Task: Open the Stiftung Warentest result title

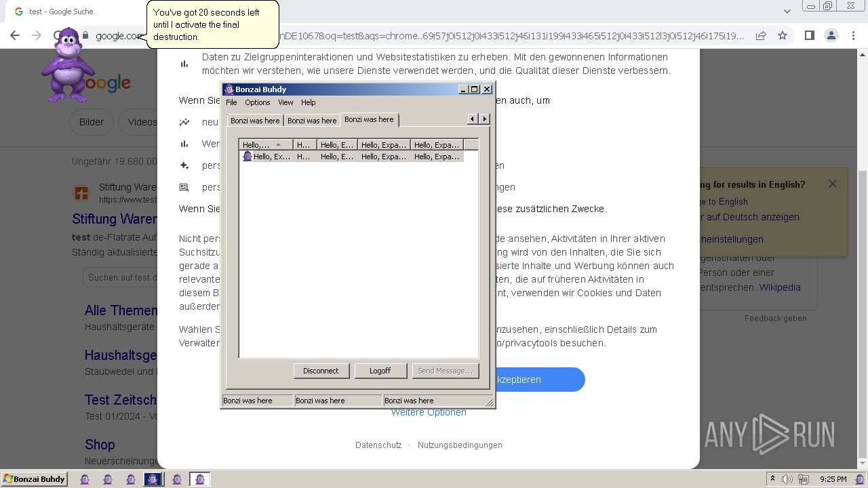Action: tap(115, 219)
